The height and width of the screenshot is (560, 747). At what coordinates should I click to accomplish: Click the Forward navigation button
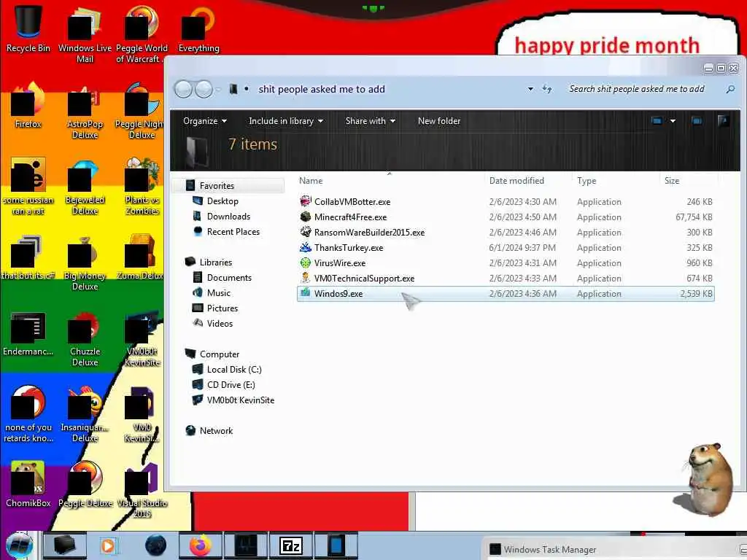204,89
